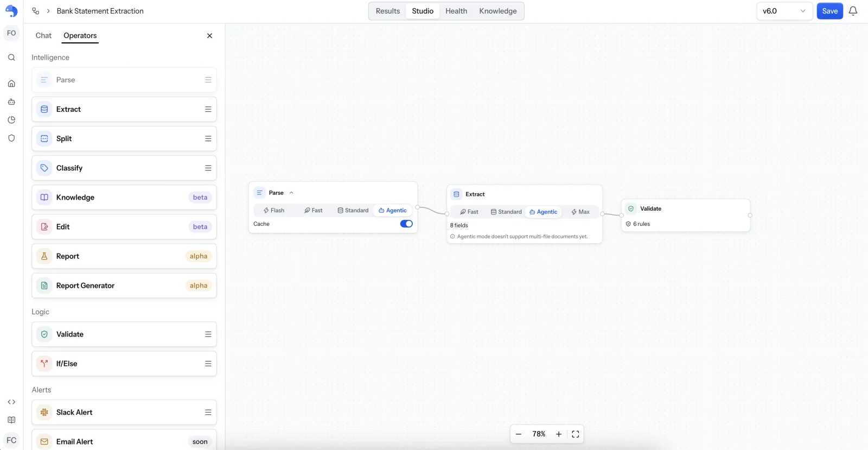
Task: Click the FO workspace avatar
Action: (x=11, y=33)
